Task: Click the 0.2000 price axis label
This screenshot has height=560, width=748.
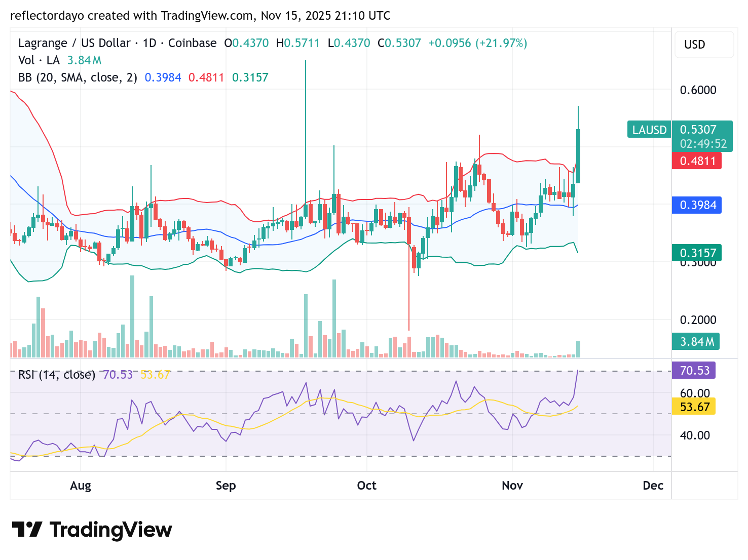Action: pos(698,320)
